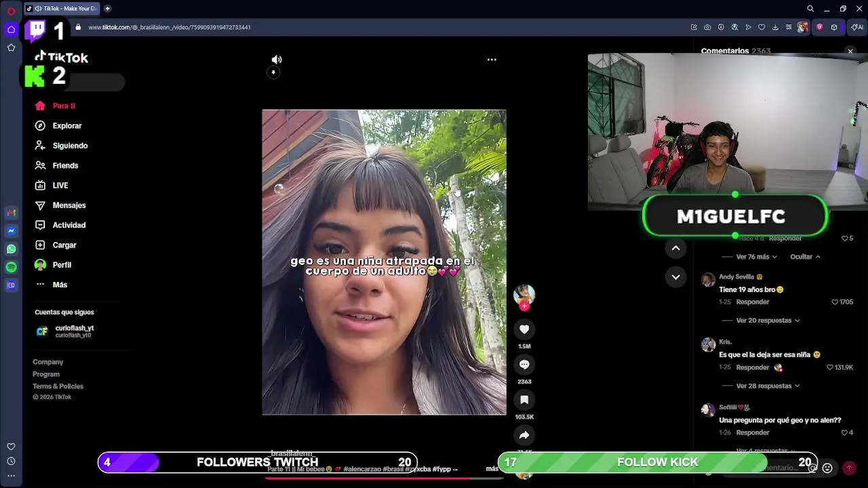
Task: Open Opera easy setup sliders icon
Action: pos(789,27)
